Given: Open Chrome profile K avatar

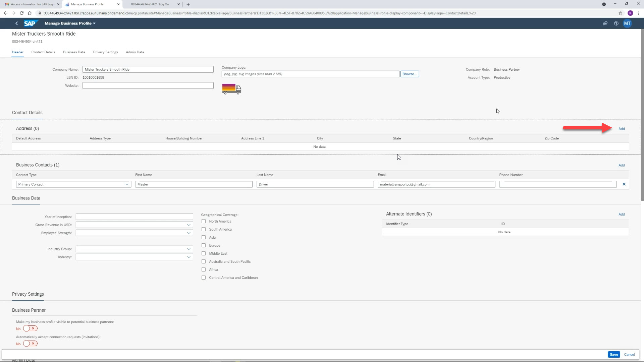Looking at the screenshot, I should pyautogui.click(x=630, y=13).
